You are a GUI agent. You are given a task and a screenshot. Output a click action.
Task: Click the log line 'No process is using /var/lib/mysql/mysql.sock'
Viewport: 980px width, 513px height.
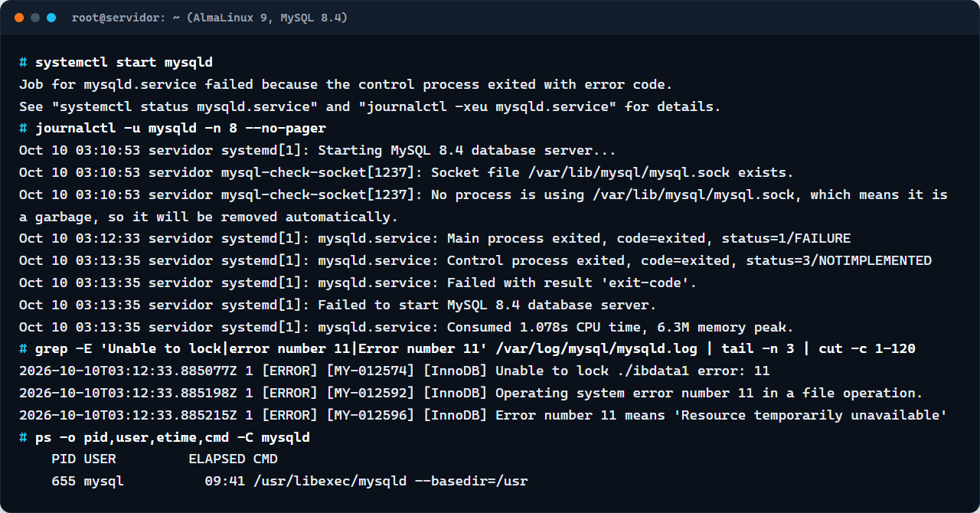[483, 195]
